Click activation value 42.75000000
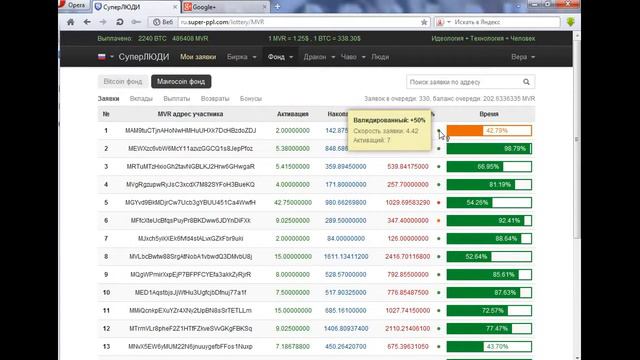The image size is (640, 360). point(293,202)
